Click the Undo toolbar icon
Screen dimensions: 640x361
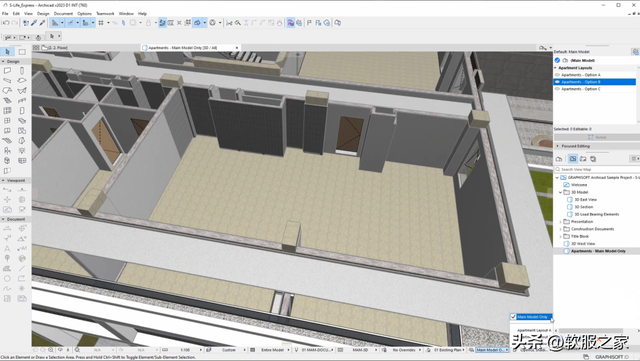[6, 23]
